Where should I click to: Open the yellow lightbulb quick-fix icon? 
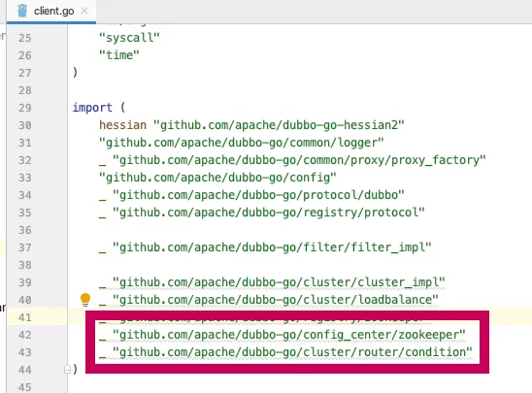(x=85, y=300)
